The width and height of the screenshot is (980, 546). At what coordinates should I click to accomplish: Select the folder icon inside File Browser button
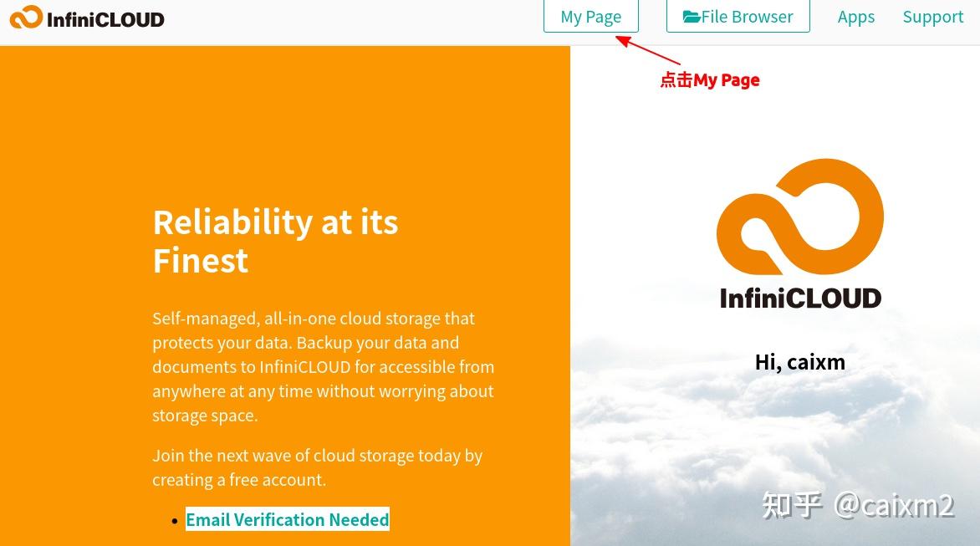click(x=692, y=16)
